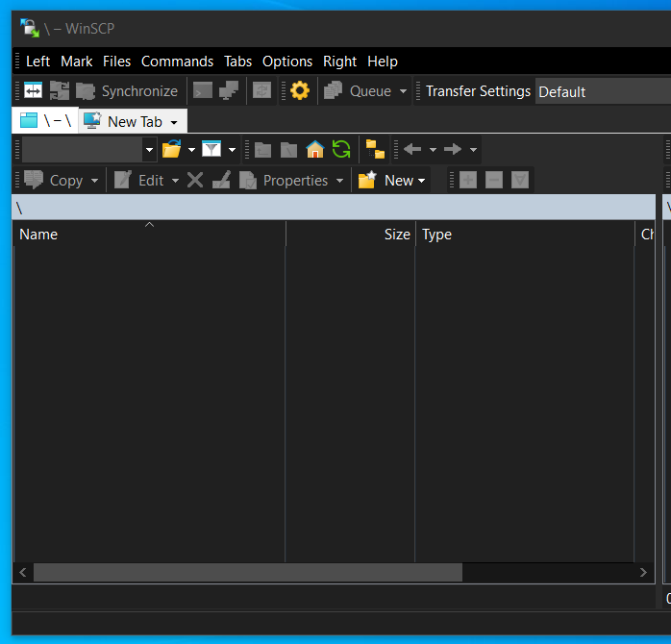Click the Delete X icon
This screenshot has width=671, height=644.
[x=195, y=181]
